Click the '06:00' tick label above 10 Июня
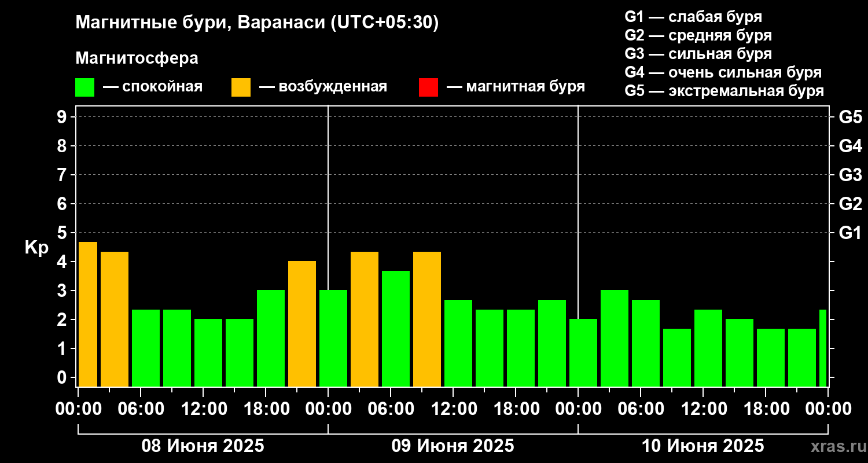 [x=641, y=409]
